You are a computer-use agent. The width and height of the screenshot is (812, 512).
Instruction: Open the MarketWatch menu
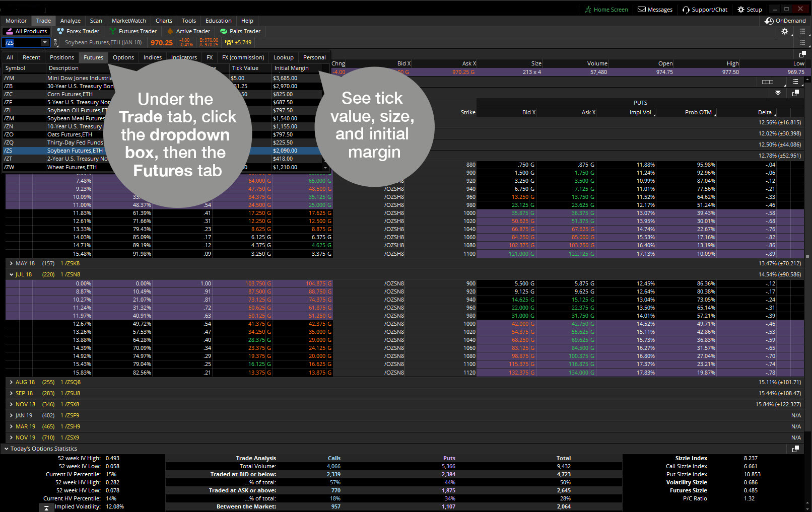coord(128,21)
